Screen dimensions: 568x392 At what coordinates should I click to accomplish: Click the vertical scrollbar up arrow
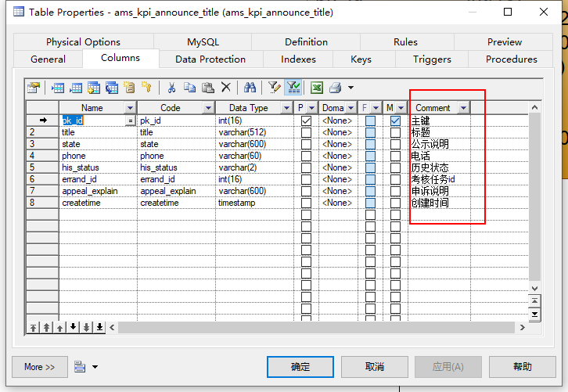tap(534, 107)
